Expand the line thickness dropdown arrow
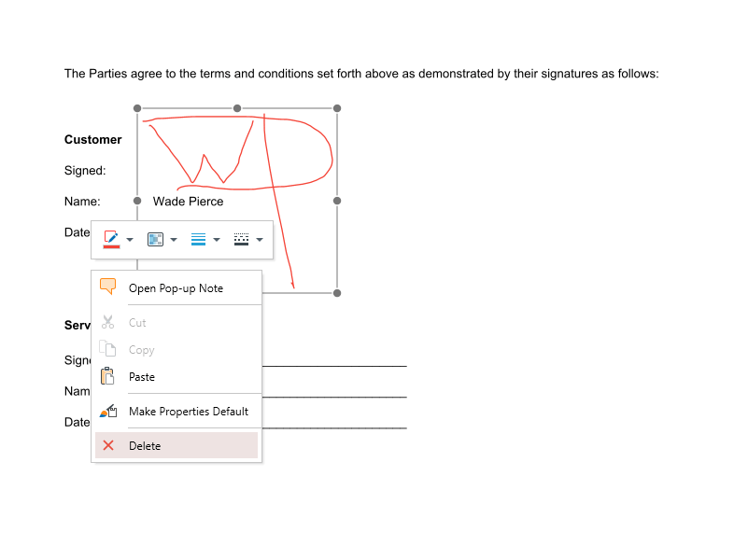The image size is (734, 560). coord(217,240)
